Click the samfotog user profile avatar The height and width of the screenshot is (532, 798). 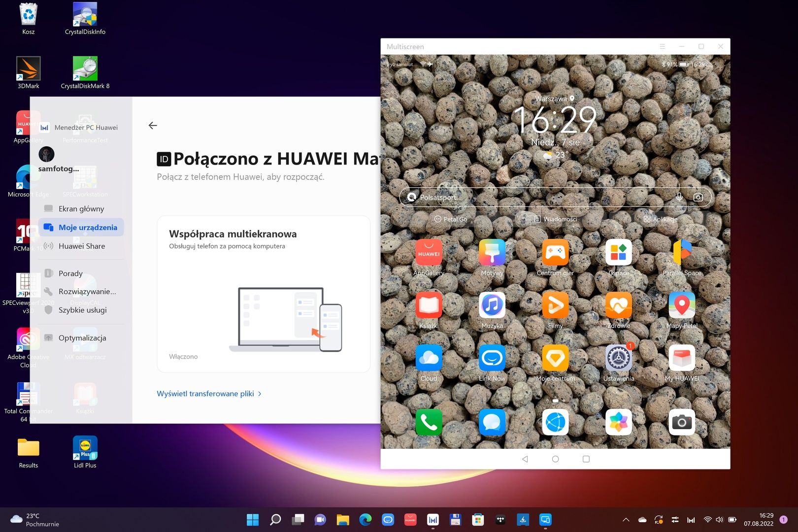[47, 154]
